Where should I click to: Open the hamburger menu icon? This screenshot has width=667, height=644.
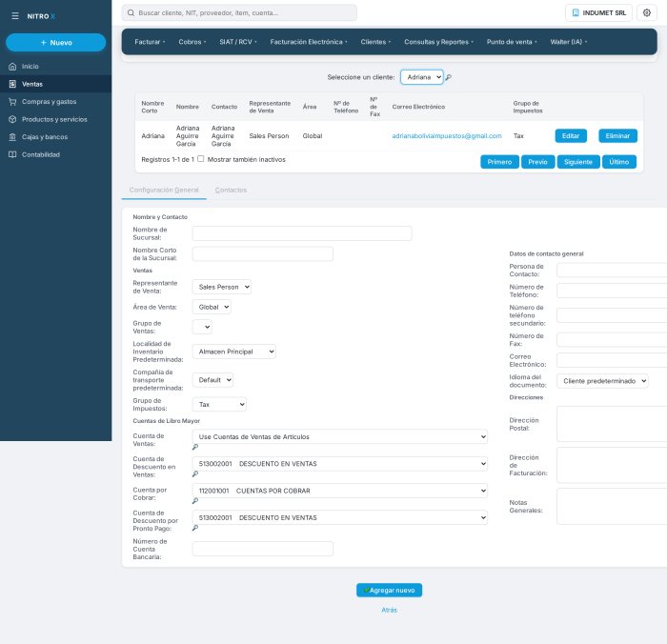point(15,16)
